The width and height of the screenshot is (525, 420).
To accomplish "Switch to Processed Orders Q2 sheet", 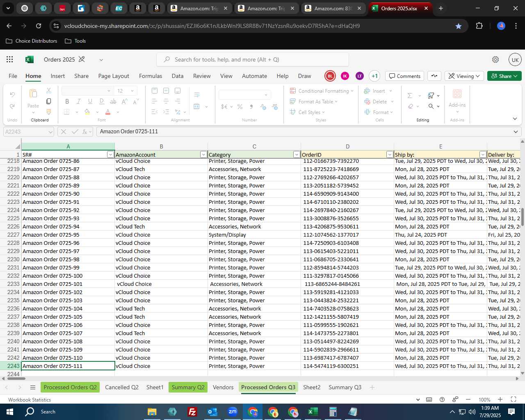I will point(70,387).
